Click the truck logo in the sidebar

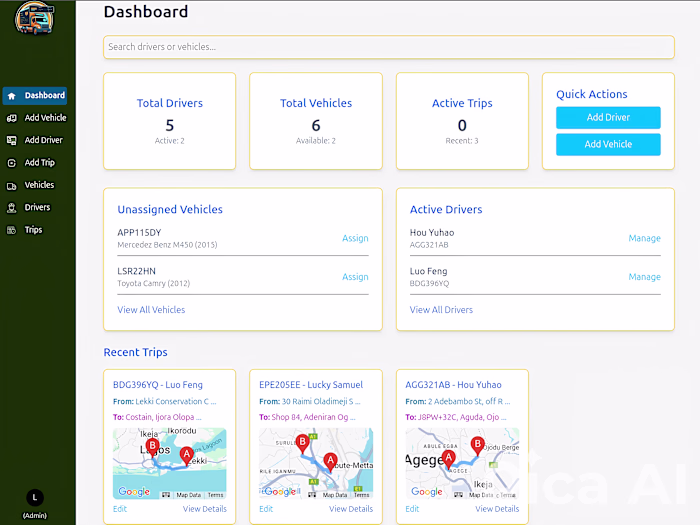[34, 18]
